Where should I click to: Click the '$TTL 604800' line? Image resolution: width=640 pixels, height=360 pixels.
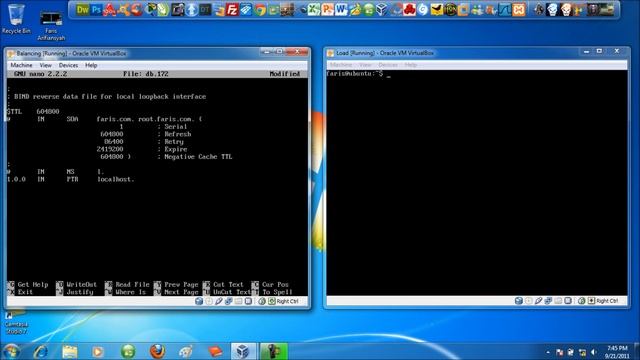point(33,111)
